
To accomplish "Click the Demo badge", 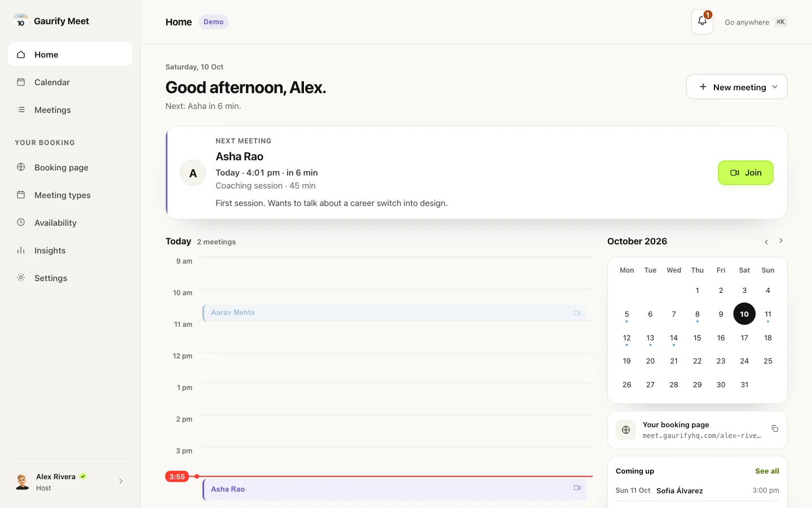I will point(213,22).
